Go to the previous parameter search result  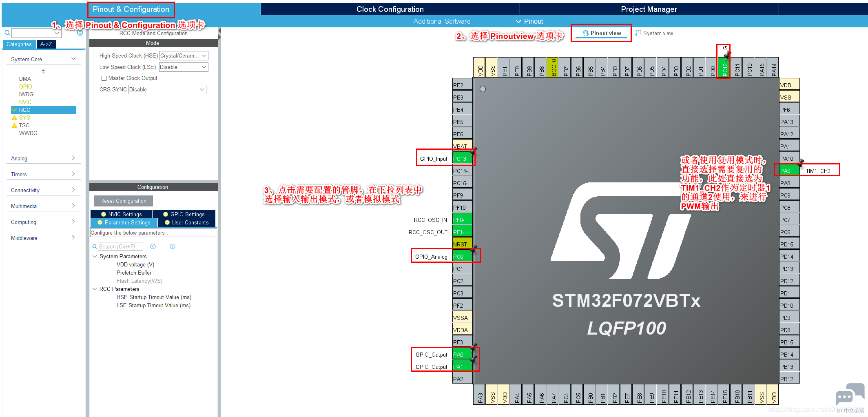153,246
